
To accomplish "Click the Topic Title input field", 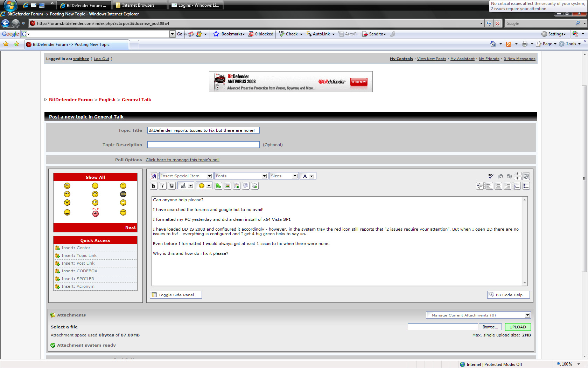I will pyautogui.click(x=203, y=130).
